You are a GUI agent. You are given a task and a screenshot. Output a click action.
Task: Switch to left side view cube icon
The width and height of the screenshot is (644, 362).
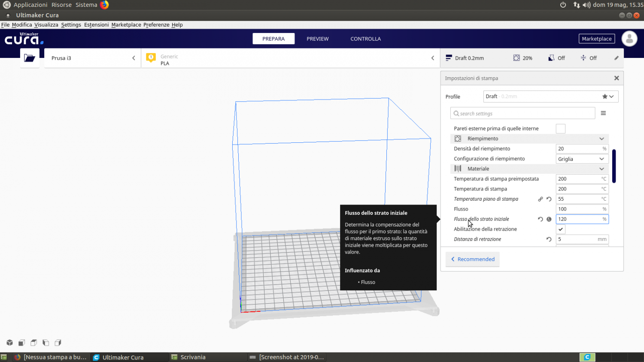pos(46,343)
